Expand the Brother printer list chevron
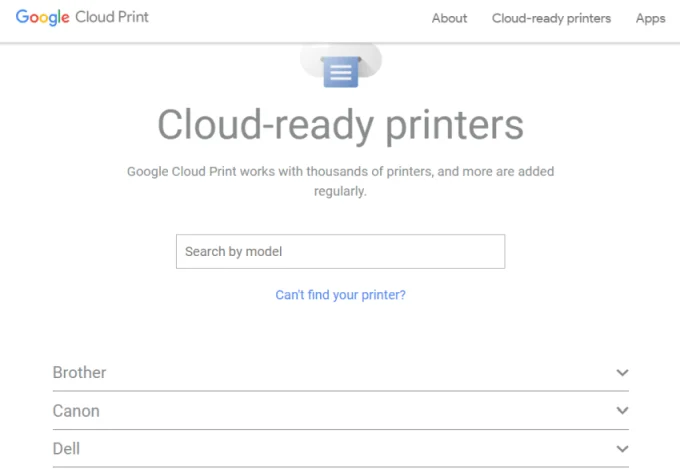Screen dimensions: 680x469 tap(622, 373)
